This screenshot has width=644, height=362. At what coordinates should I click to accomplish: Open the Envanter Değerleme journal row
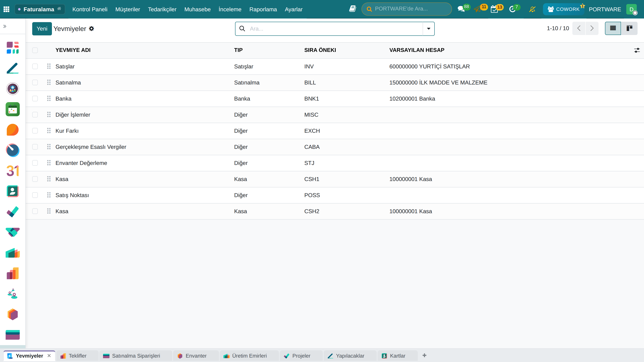coord(334,163)
